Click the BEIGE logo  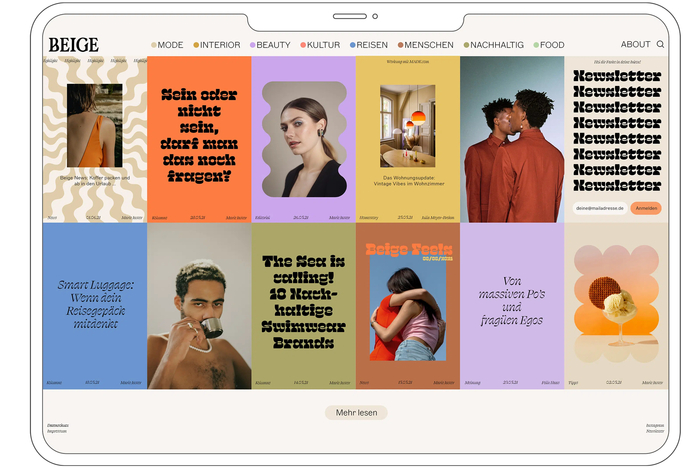(x=74, y=45)
